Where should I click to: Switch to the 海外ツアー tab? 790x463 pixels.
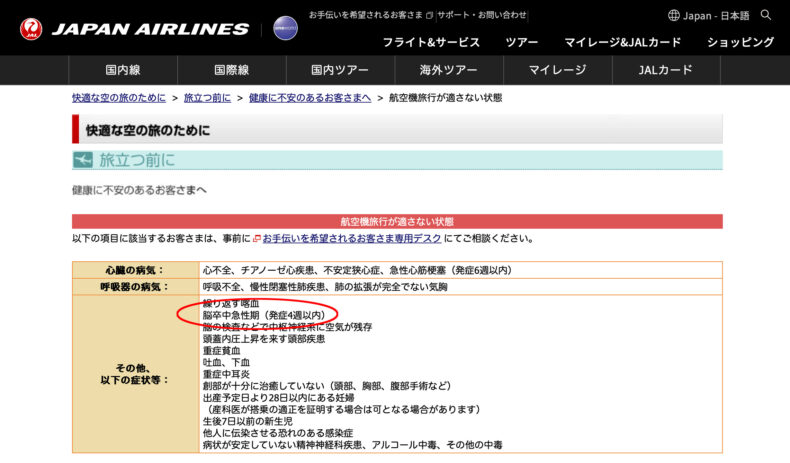tap(447, 70)
